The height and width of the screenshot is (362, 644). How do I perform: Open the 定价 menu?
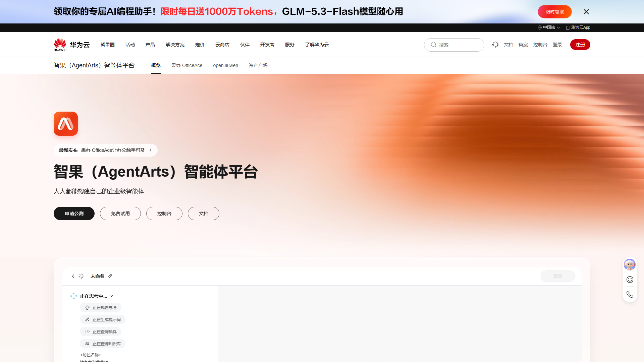(200, 45)
